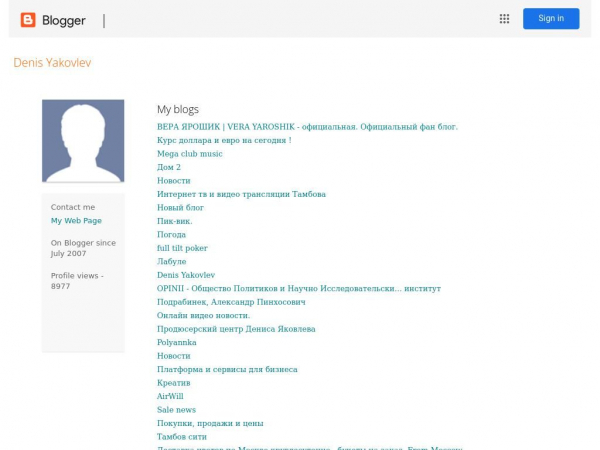Open the Погода blog link
Viewport: 600px width, 450px height.
(171, 235)
